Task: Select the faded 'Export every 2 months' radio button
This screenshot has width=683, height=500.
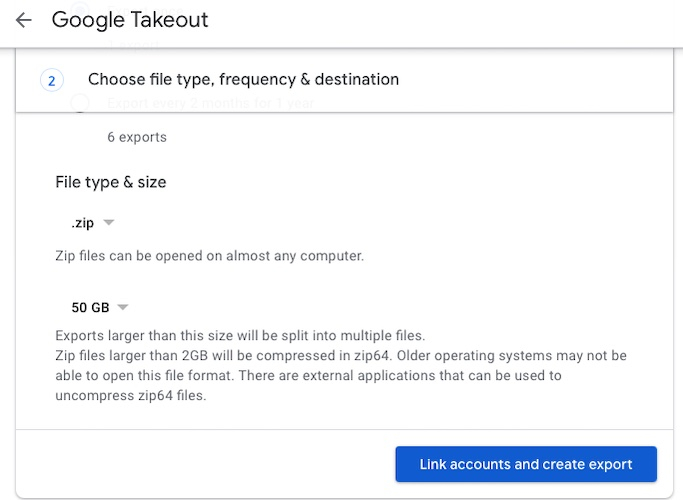Action: 80,103
